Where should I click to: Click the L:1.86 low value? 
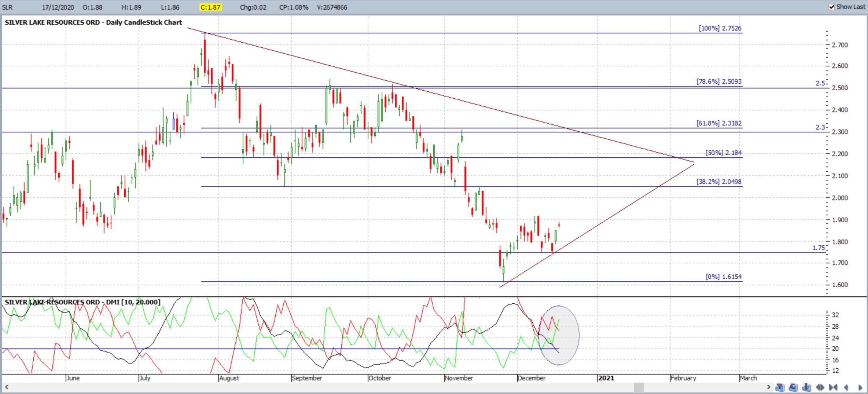(169, 7)
